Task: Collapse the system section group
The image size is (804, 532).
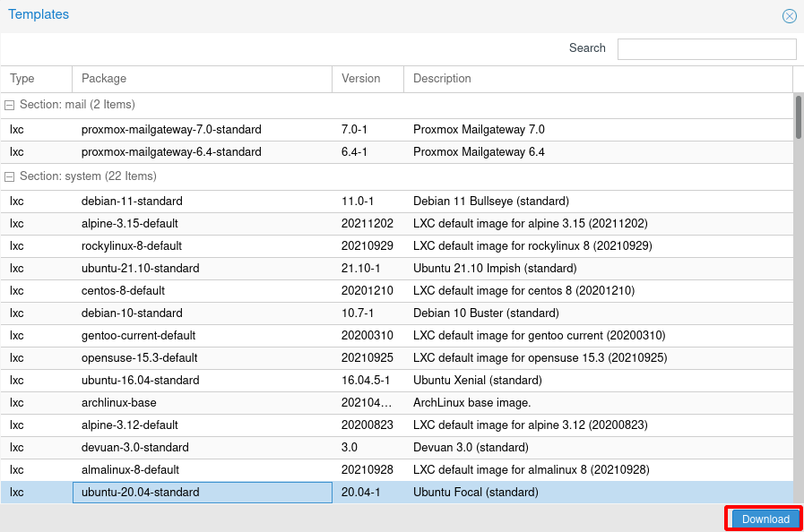Action: point(10,177)
